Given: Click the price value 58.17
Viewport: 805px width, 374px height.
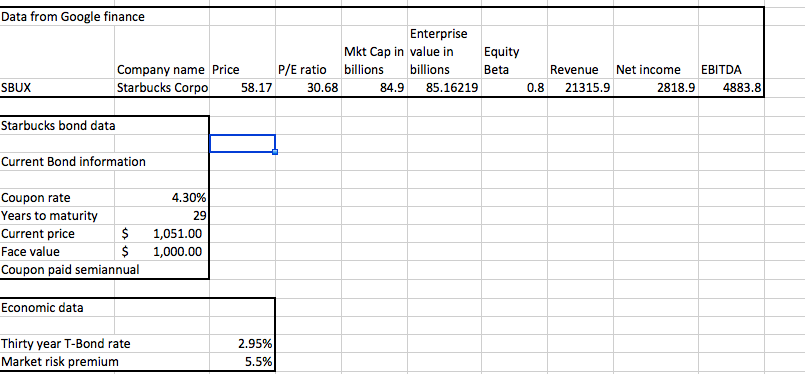Looking at the screenshot, I should coord(242,87).
